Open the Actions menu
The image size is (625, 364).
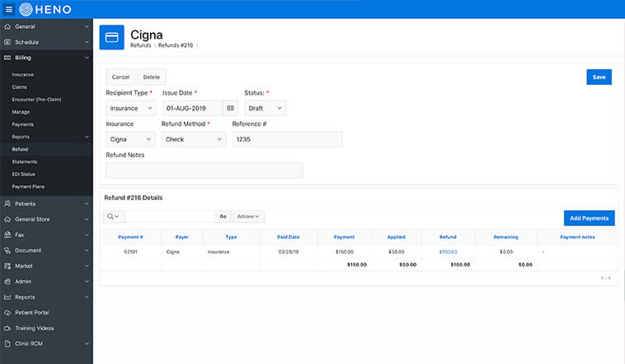248,217
